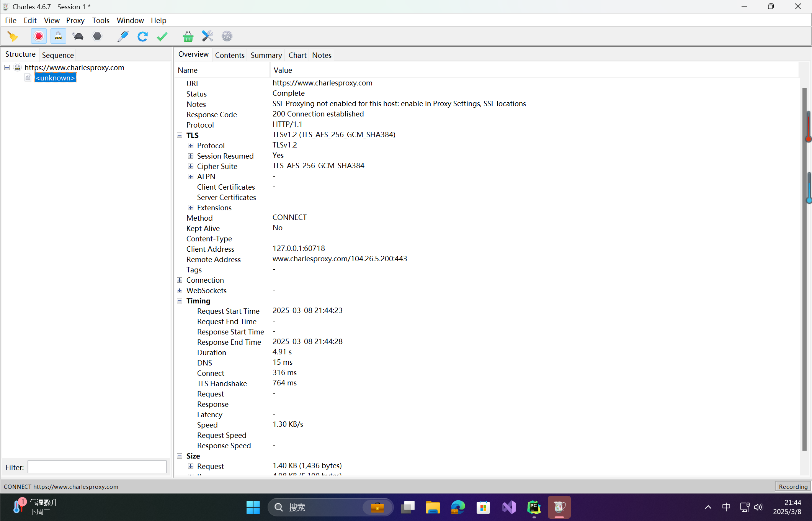Expand the ALPN row

pyautogui.click(x=191, y=177)
